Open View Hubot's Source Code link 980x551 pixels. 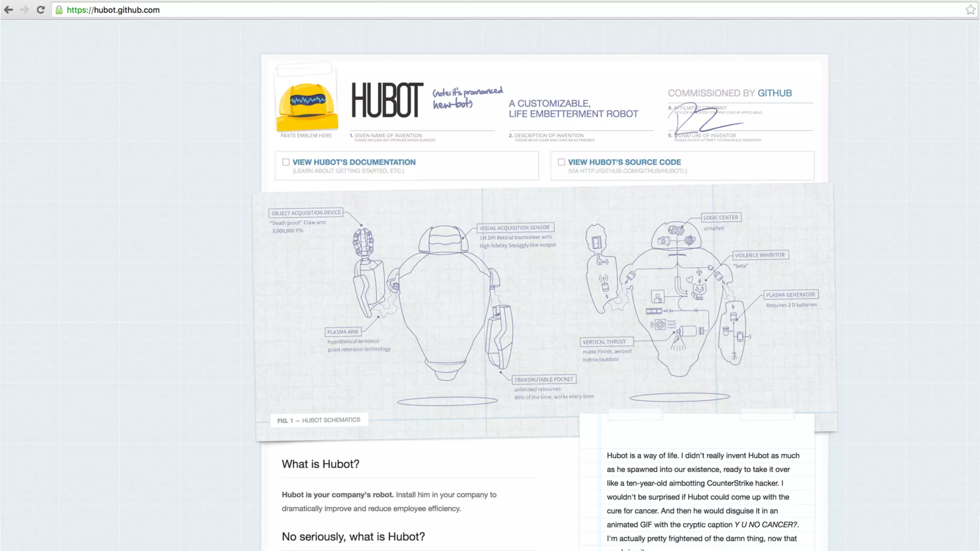point(624,162)
